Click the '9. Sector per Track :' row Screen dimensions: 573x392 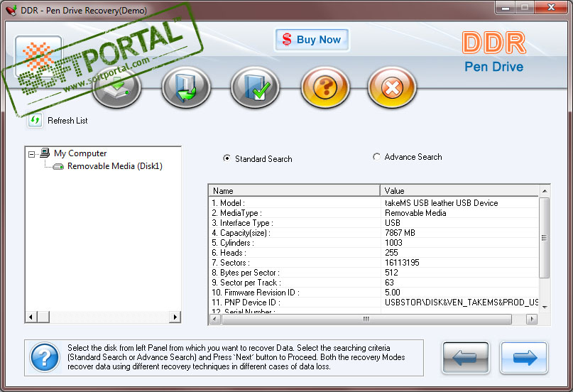coord(373,283)
